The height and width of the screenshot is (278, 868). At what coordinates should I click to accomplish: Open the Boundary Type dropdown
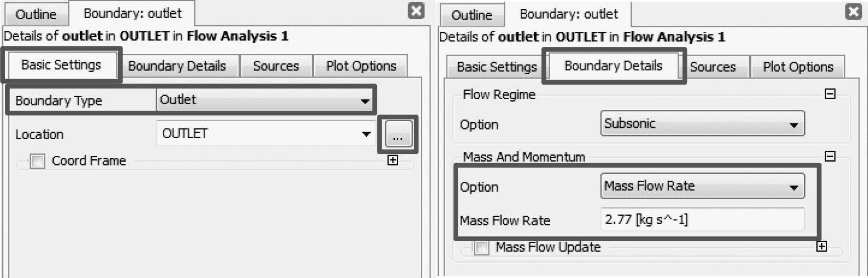click(265, 101)
